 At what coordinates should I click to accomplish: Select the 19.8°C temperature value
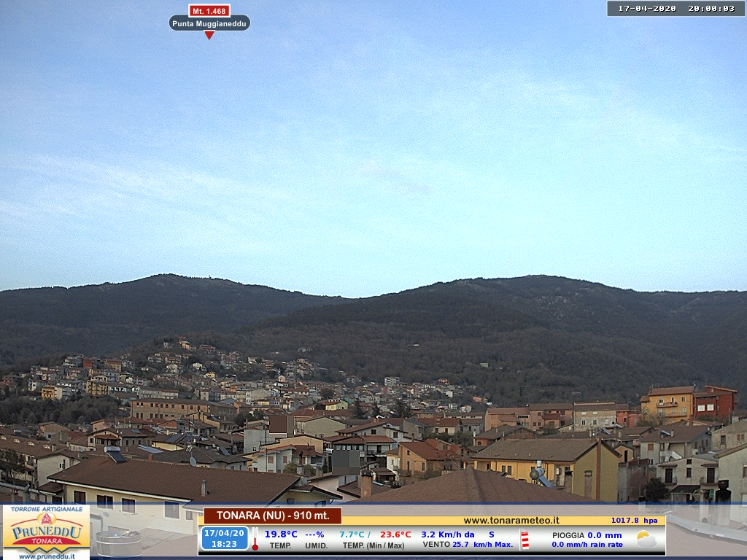[x=281, y=534]
